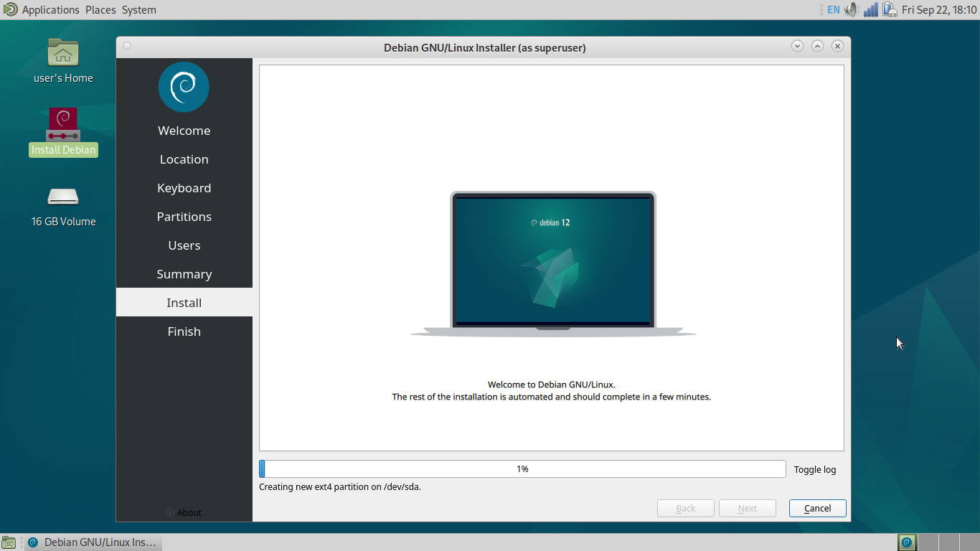
Task: Click the installer window menu circle button
Action: coord(127,46)
